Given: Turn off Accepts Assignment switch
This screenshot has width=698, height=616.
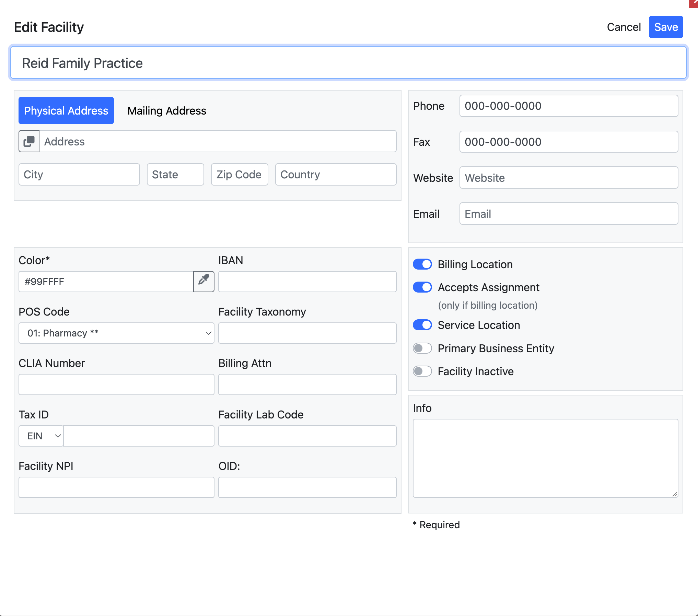Looking at the screenshot, I should coord(422,287).
